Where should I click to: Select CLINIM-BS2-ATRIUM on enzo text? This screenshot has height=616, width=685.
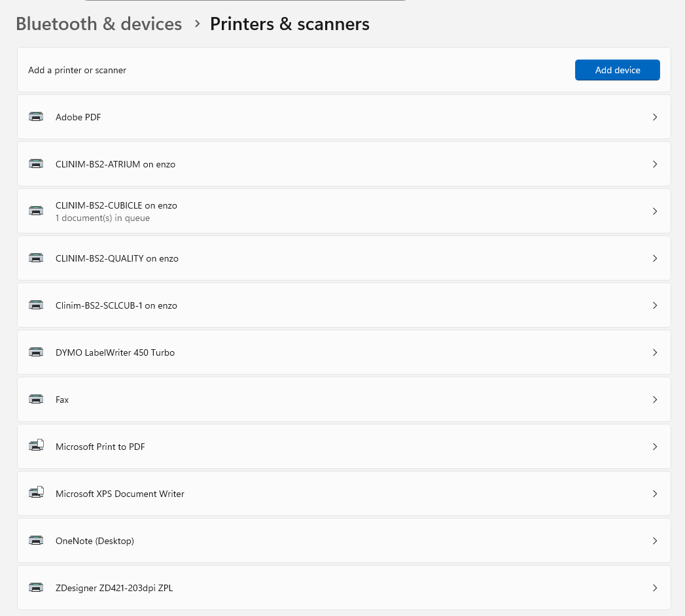click(x=115, y=164)
